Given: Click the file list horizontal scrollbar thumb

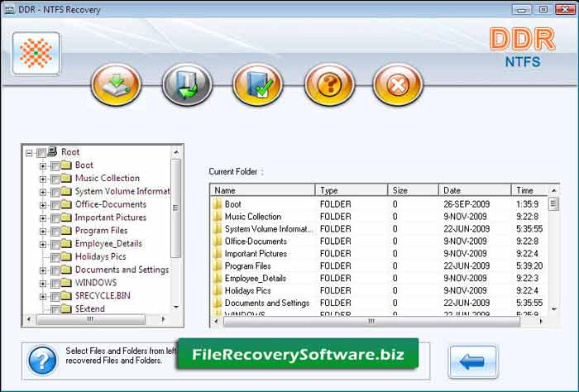Looking at the screenshot, I should click(371, 322).
